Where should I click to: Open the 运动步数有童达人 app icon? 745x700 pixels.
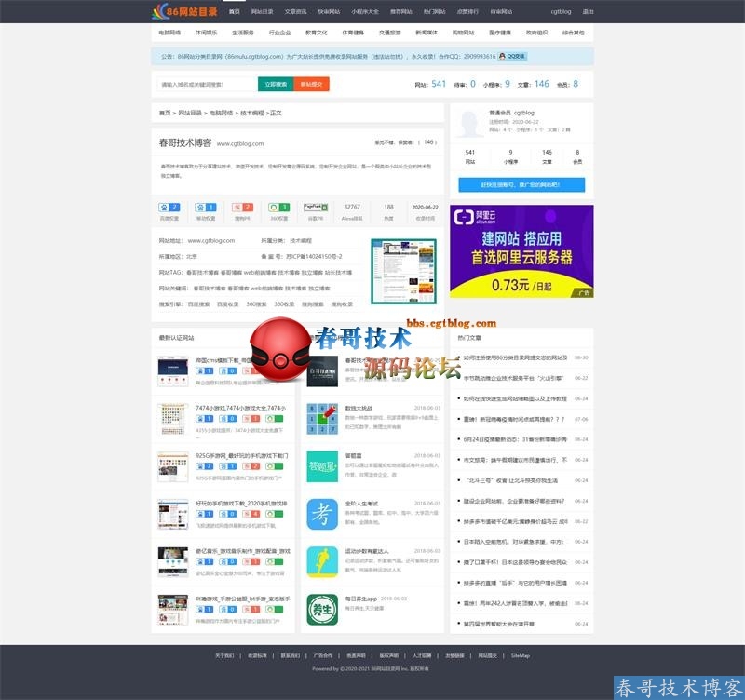322,562
